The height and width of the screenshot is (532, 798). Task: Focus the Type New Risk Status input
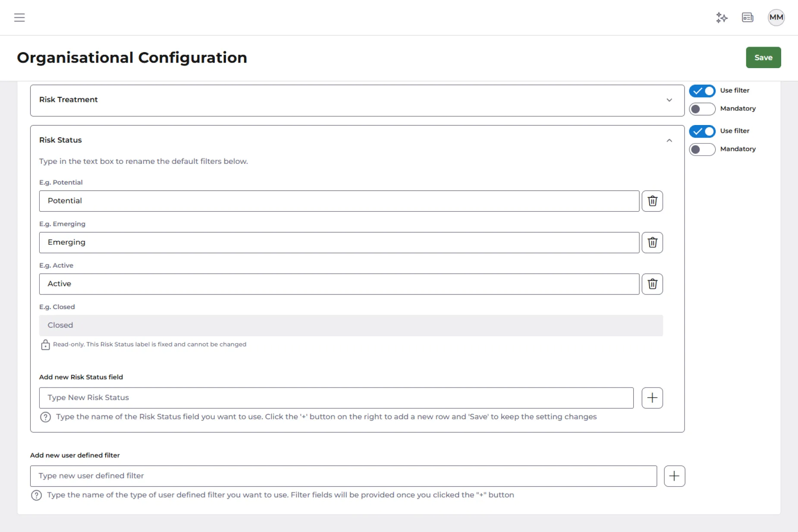[x=336, y=398]
